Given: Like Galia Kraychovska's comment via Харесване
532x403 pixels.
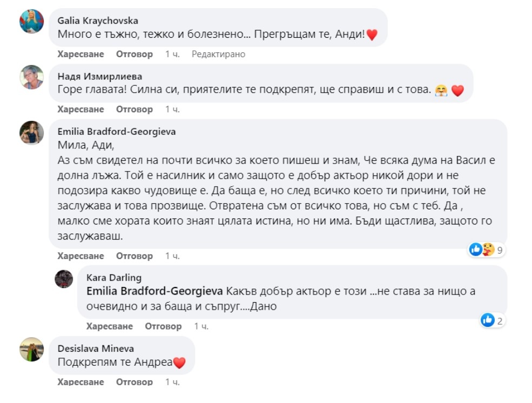Looking at the screenshot, I should coord(80,54).
